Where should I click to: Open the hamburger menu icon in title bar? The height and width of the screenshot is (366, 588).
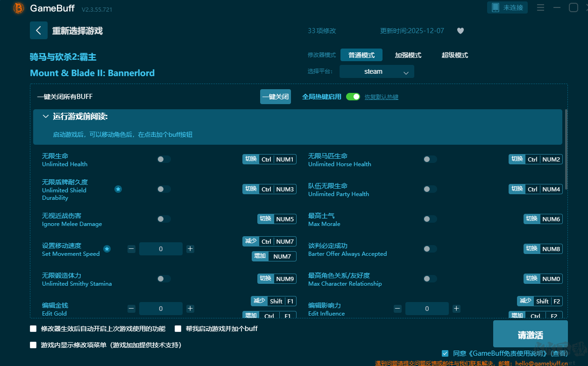tap(540, 8)
